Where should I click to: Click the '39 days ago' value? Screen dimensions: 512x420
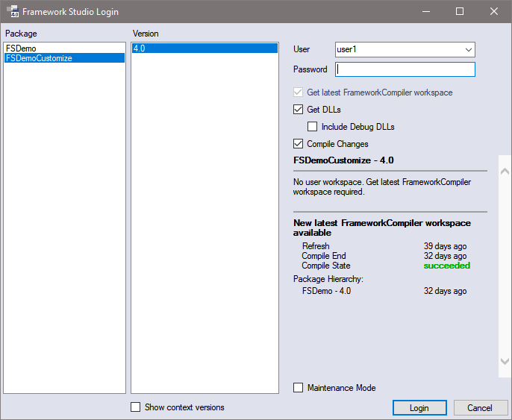coord(445,246)
